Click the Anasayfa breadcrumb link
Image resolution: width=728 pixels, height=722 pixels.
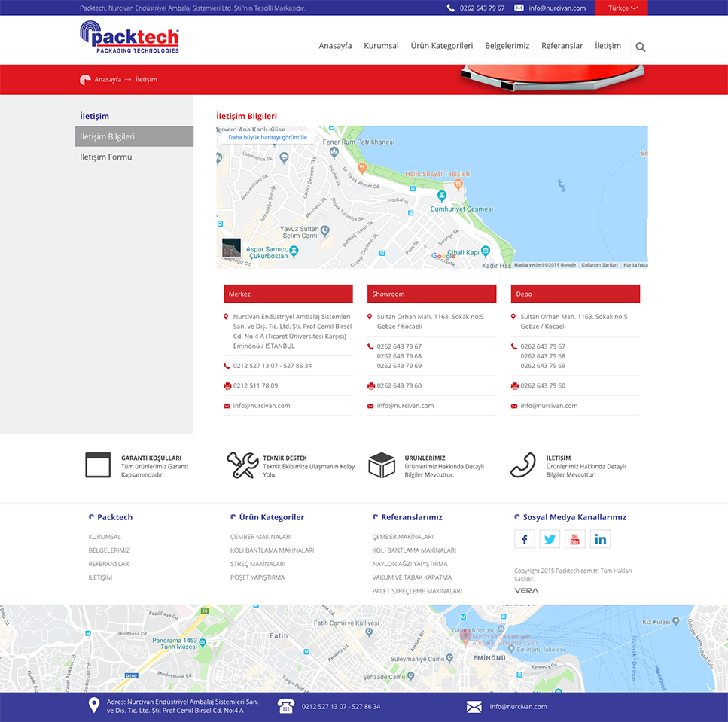tap(108, 79)
